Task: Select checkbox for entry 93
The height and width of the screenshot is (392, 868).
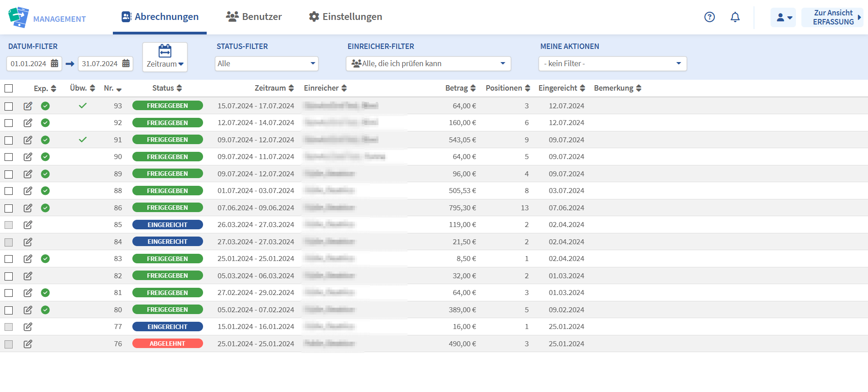Action: (x=9, y=106)
